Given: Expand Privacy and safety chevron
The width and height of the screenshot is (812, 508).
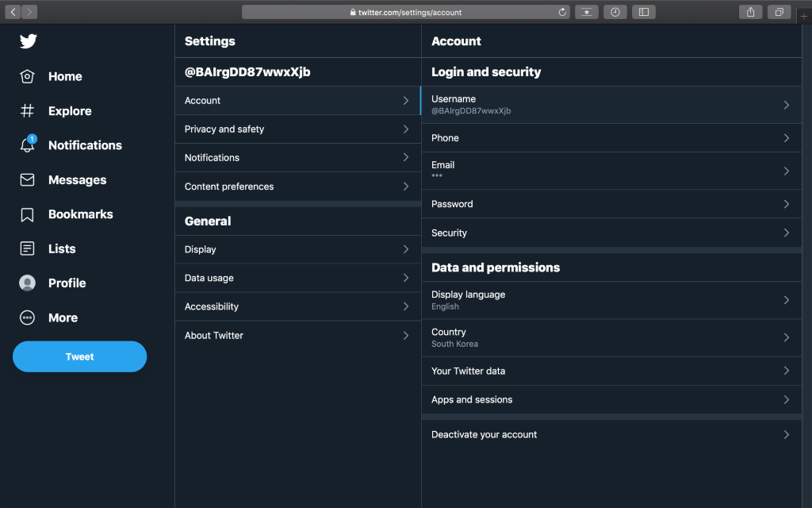Looking at the screenshot, I should coord(406,129).
